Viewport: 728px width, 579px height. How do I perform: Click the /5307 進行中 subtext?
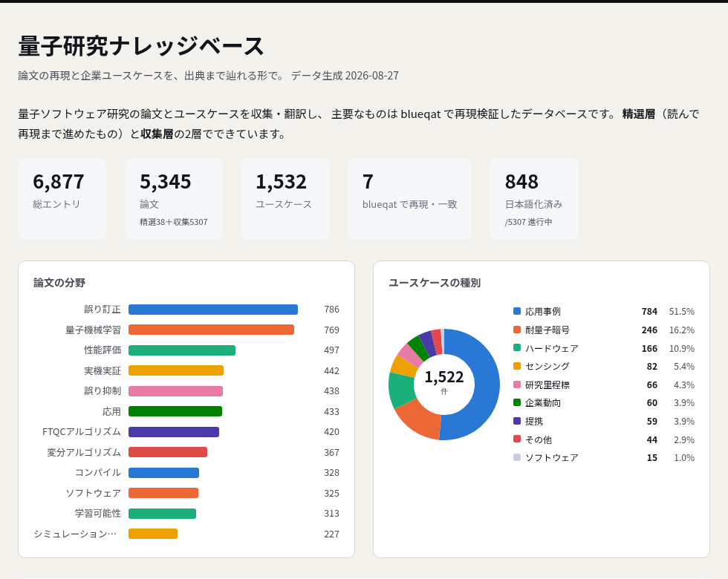pyautogui.click(x=529, y=222)
